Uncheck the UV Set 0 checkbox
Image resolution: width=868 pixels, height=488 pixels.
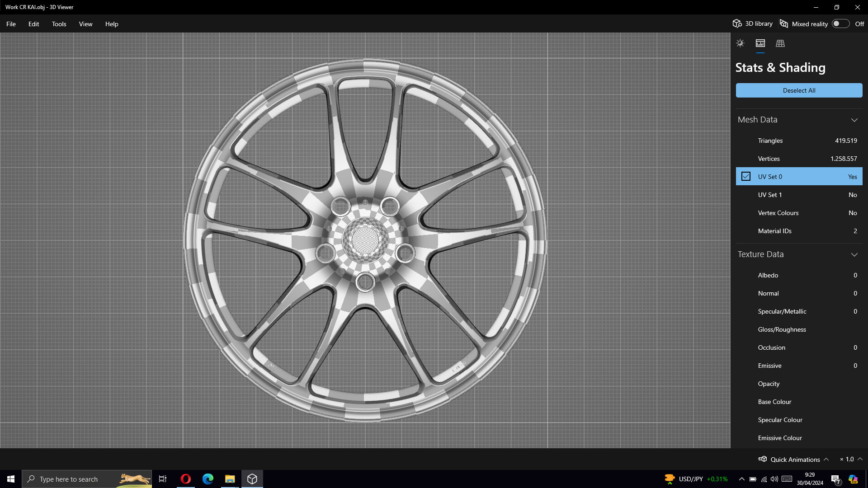click(x=746, y=177)
